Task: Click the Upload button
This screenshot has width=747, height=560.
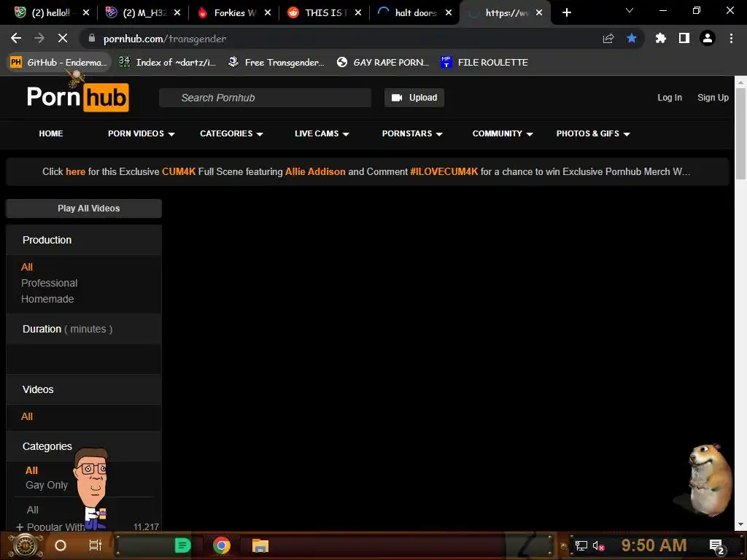Action: pos(414,98)
